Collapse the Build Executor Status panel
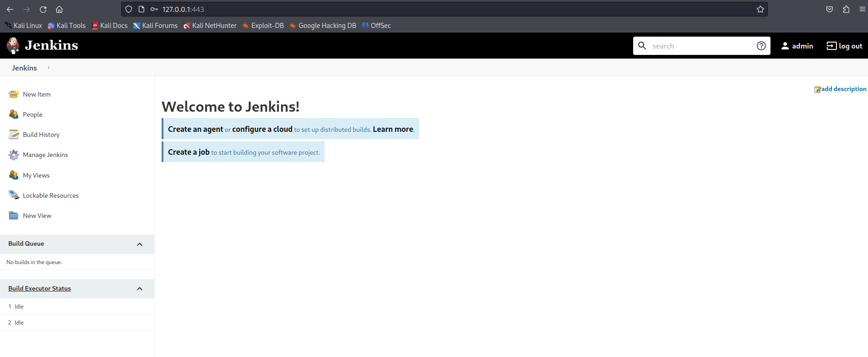 tap(140, 289)
